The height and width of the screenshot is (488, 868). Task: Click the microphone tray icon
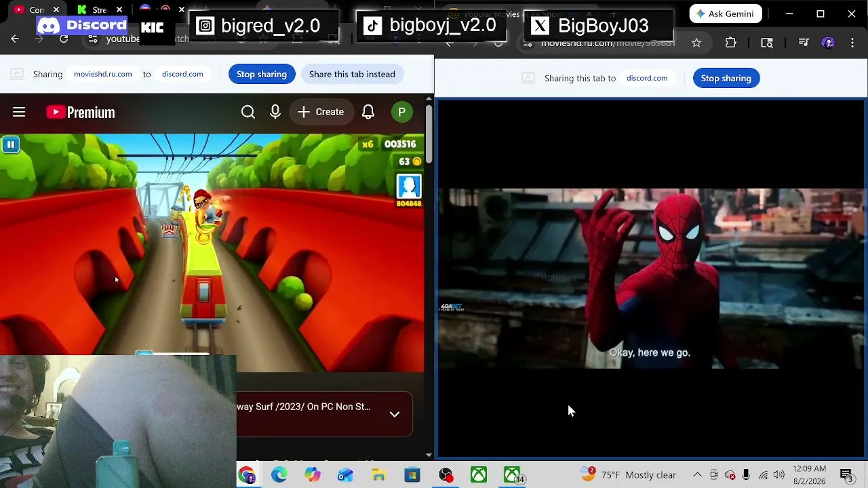click(x=746, y=475)
